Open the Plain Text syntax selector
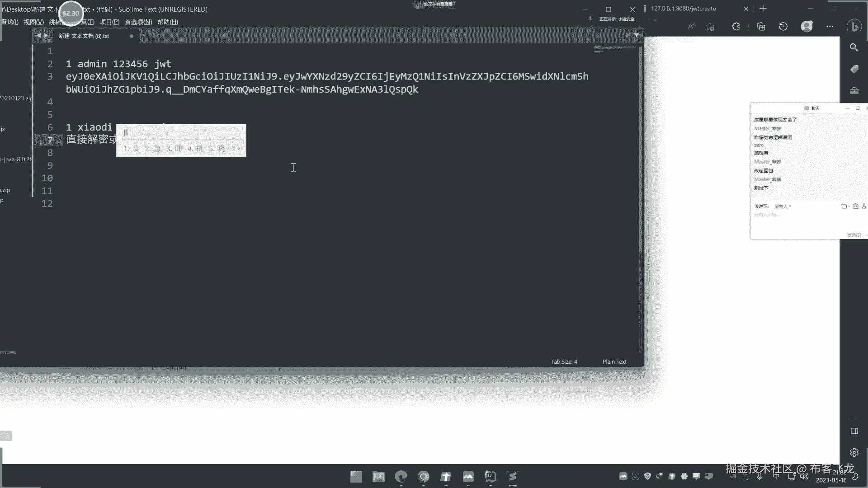Screen dimensions: 868x488 click(x=614, y=361)
